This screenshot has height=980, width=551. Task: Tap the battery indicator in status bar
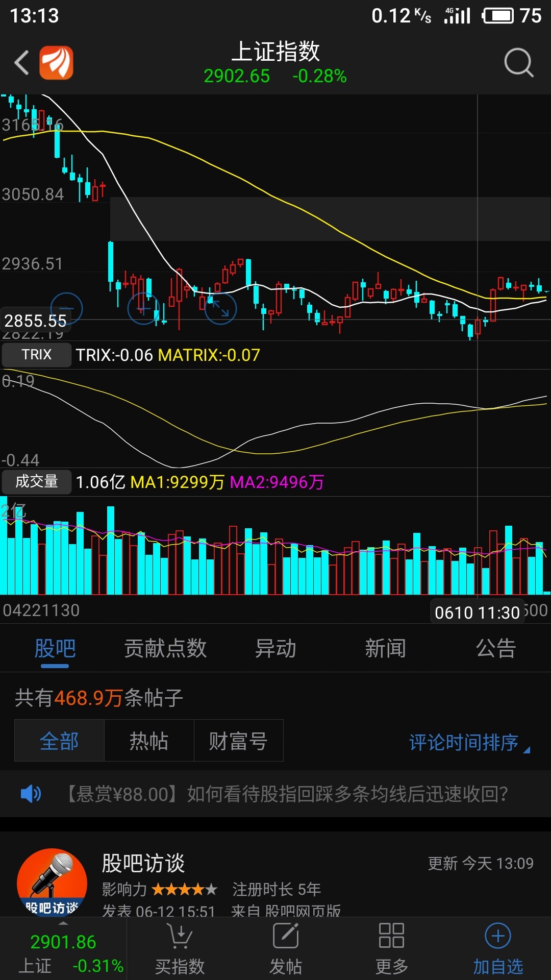[x=498, y=16]
